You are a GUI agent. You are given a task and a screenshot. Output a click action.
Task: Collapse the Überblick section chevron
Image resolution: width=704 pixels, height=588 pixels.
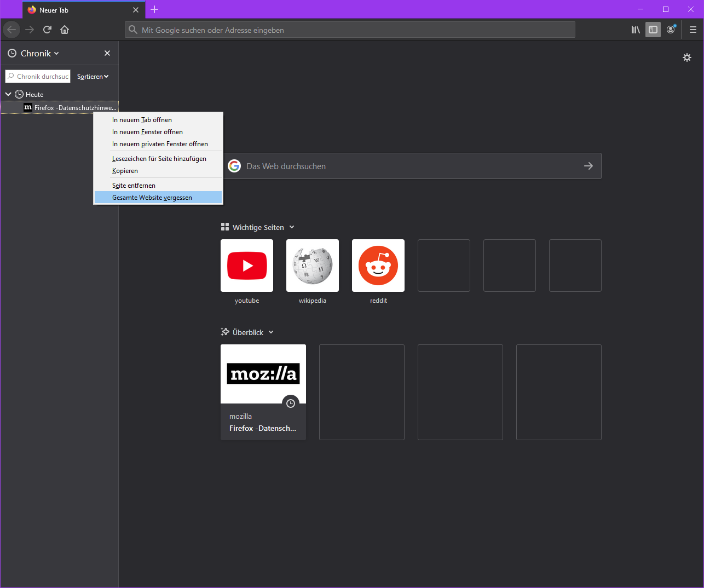(x=271, y=332)
